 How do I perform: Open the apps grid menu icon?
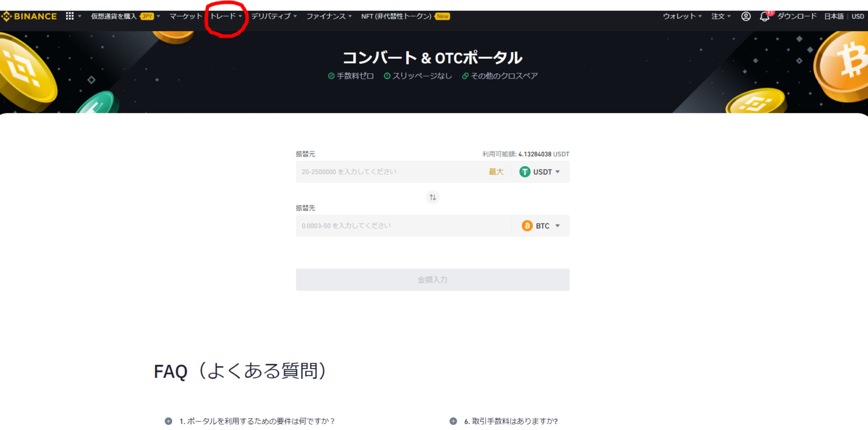coord(70,16)
